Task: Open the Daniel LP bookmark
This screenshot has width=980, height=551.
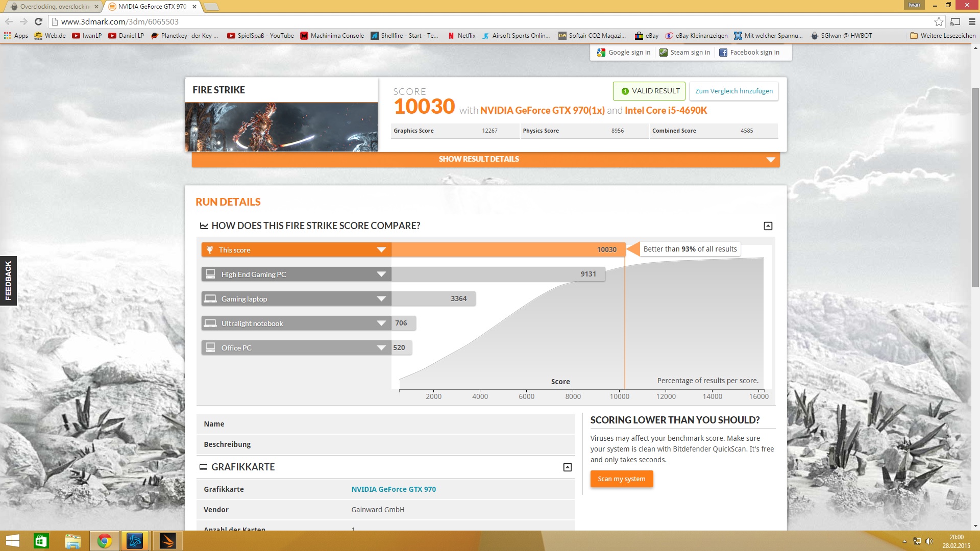Action: [126, 36]
